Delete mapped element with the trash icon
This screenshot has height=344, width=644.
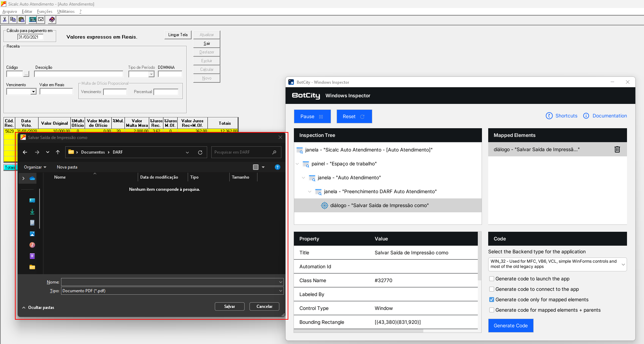click(x=617, y=149)
